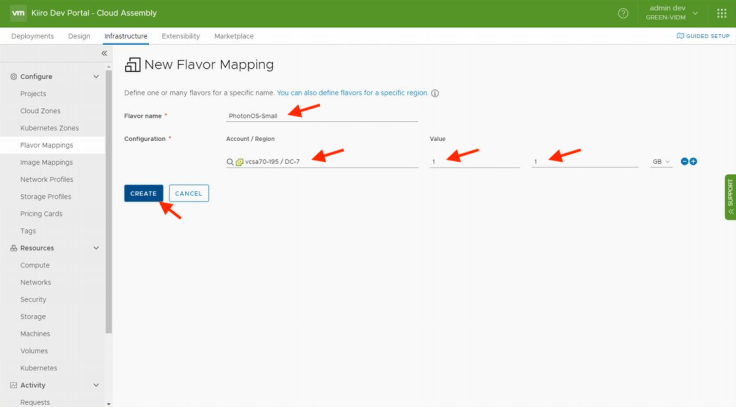Image resolution: width=736 pixels, height=407 pixels.
Task: Click the sidebar vertical scrollbar
Action: 109,202
